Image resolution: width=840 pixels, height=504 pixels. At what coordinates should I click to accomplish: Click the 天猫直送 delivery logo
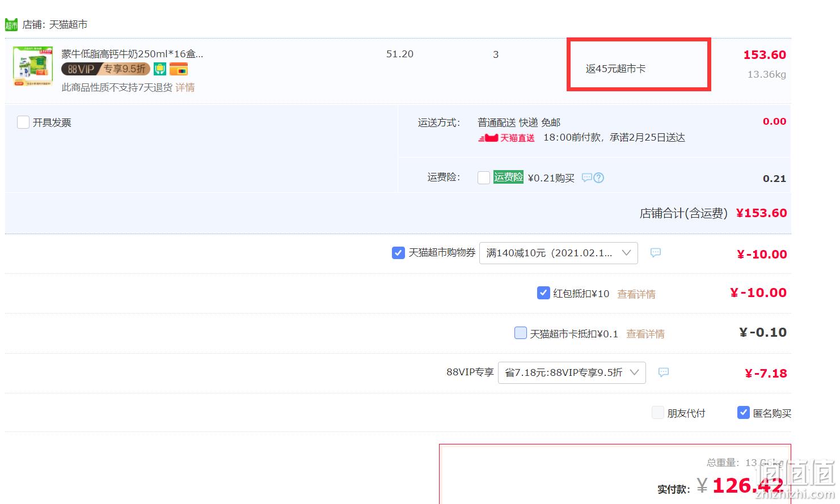[506, 138]
